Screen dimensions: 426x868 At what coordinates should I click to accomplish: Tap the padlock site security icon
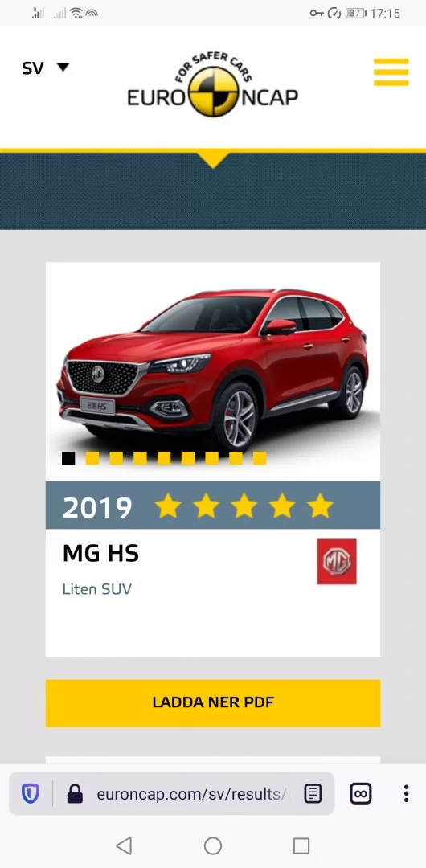[x=74, y=794]
